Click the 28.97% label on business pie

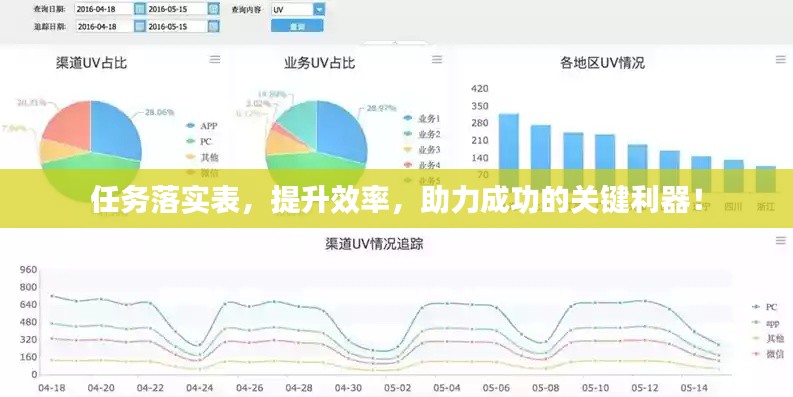pos(381,108)
